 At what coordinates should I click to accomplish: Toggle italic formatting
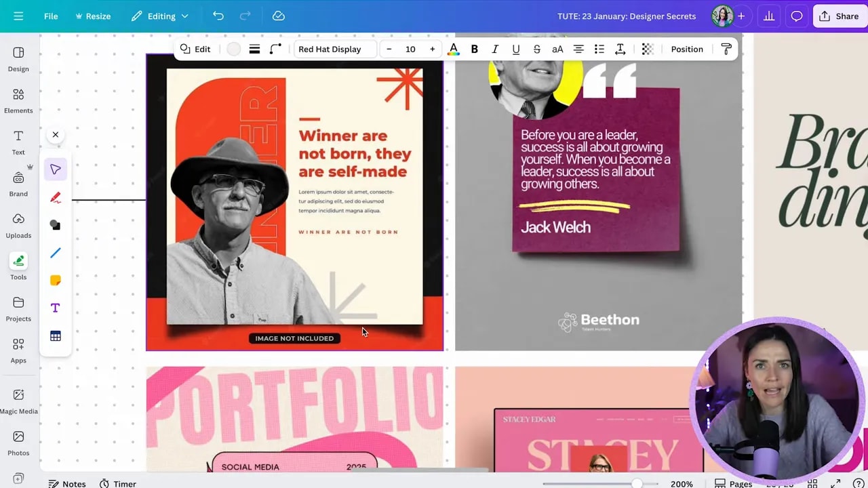pyautogui.click(x=495, y=49)
